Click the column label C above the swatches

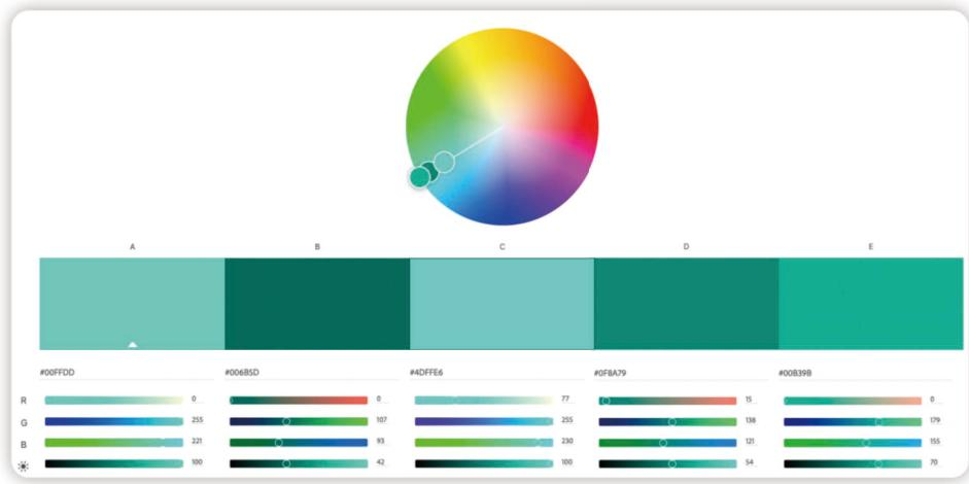point(502,247)
